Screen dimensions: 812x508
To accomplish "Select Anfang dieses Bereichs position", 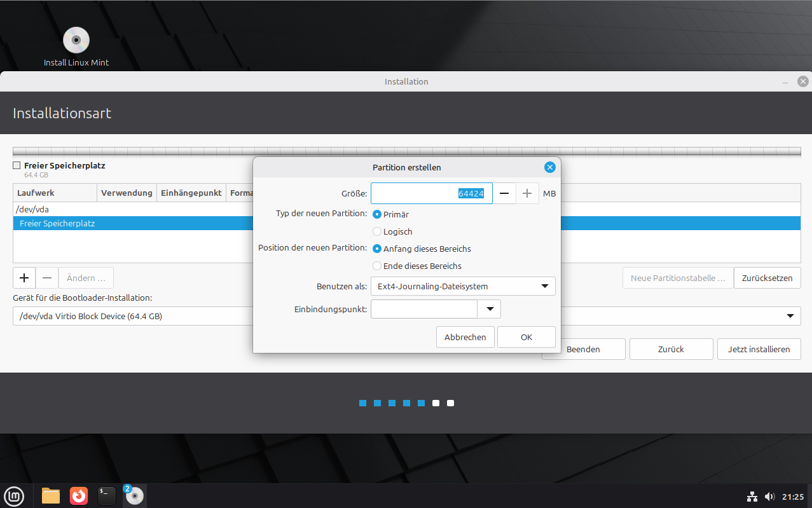I will click(377, 249).
